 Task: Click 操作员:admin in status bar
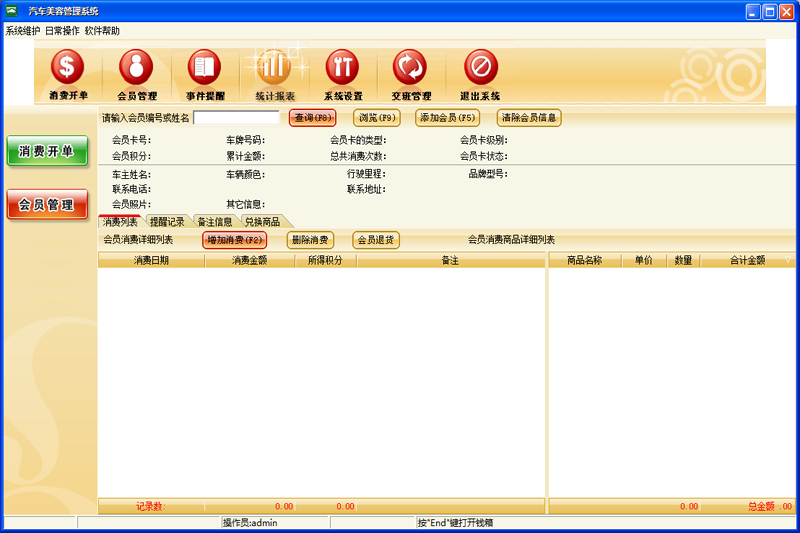point(250,523)
